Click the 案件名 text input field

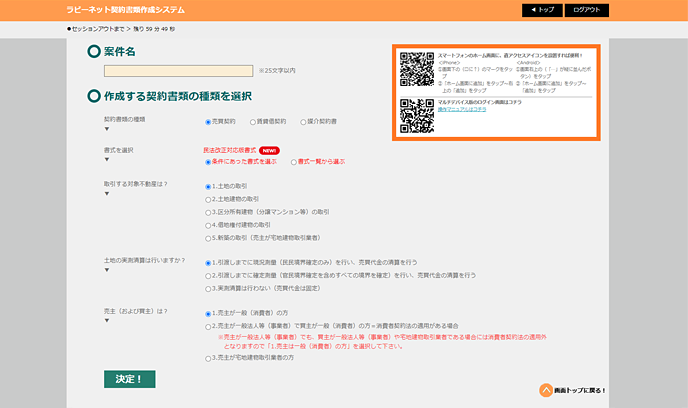click(178, 71)
